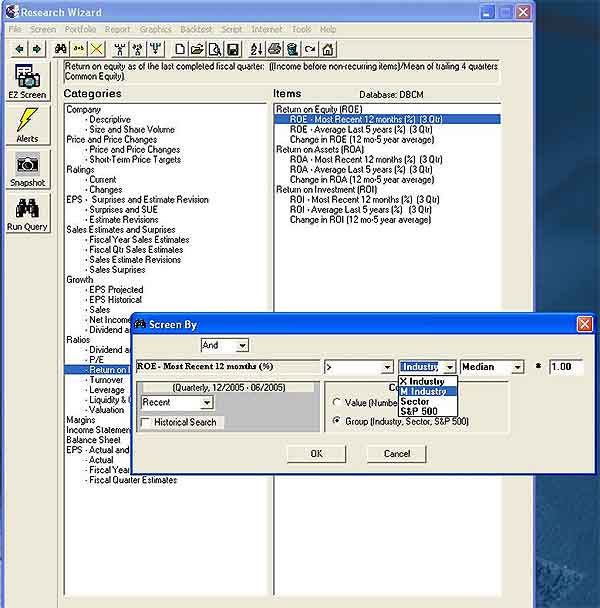Click the home toolbar icon
The height and width of the screenshot is (608, 600).
point(327,49)
